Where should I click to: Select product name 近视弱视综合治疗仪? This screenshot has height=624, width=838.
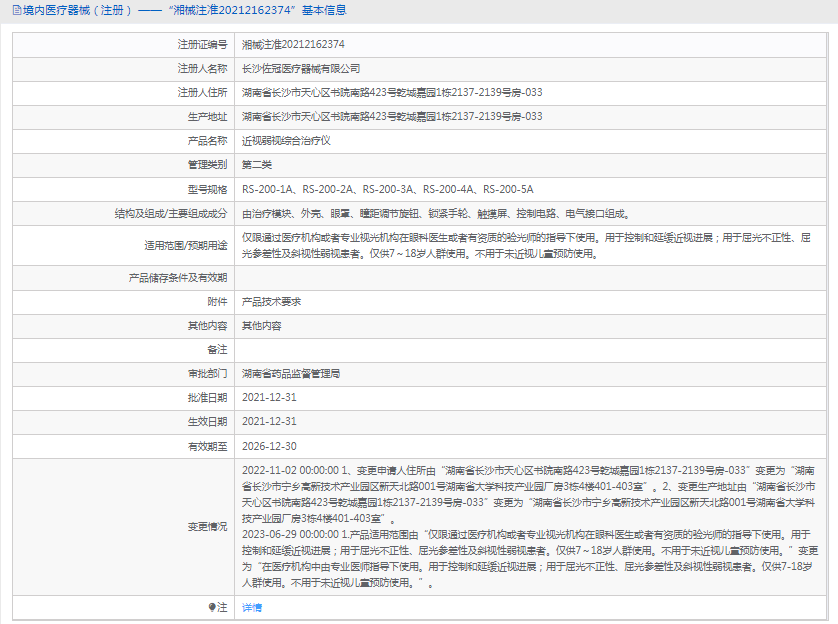[x=286, y=141]
